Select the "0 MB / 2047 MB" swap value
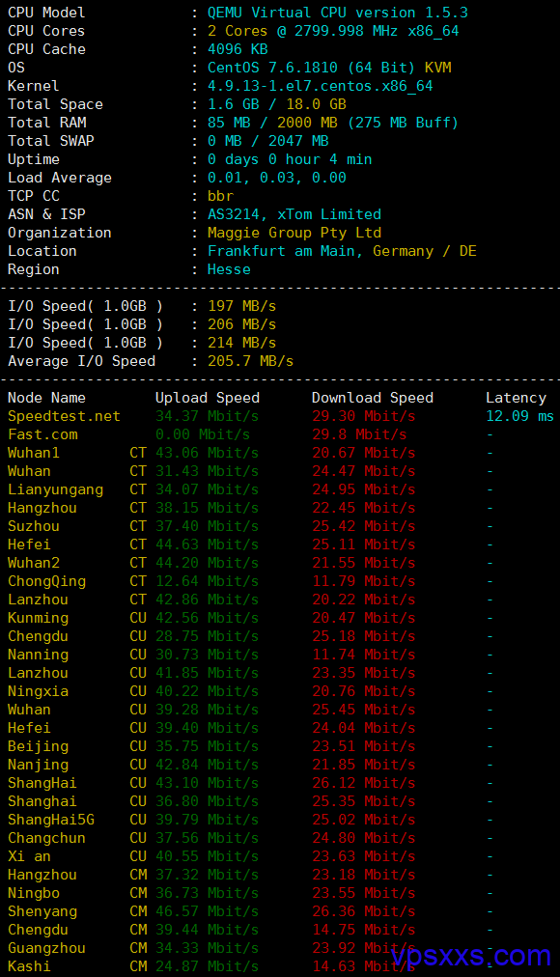 click(267, 141)
